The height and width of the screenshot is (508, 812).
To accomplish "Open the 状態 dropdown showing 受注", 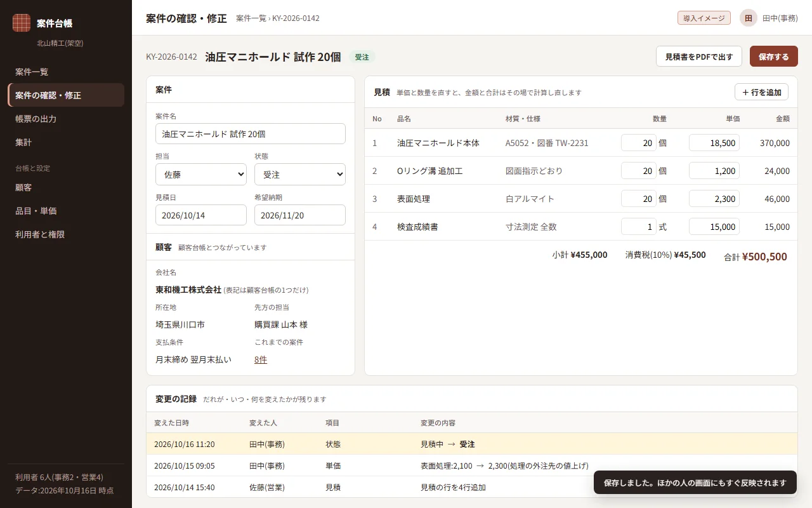I will (x=300, y=174).
